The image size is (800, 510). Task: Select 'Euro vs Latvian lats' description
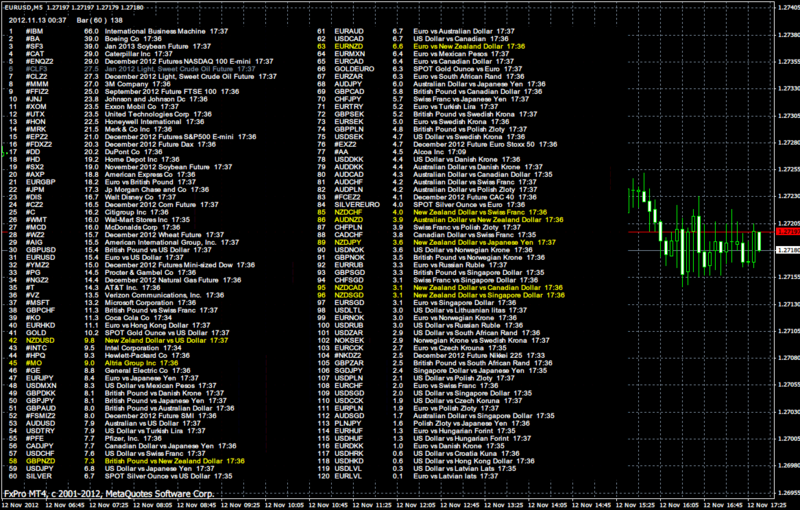pyautogui.click(x=444, y=476)
